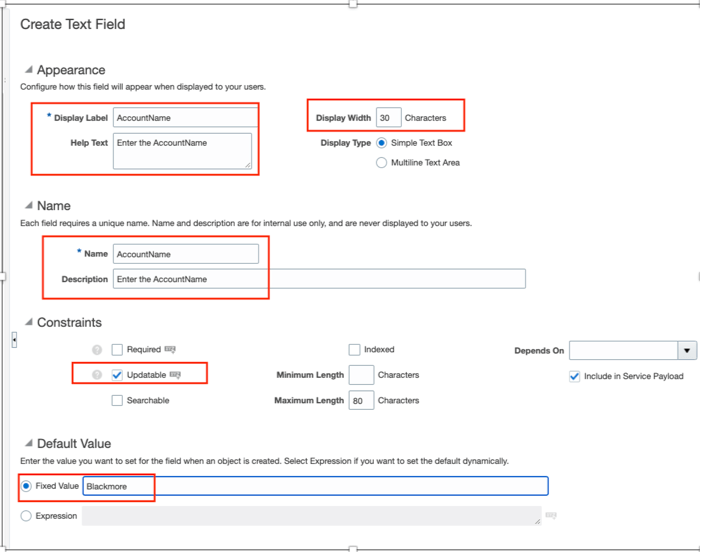701x552 pixels.
Task: Click the Display Label input field
Action: pos(185,118)
